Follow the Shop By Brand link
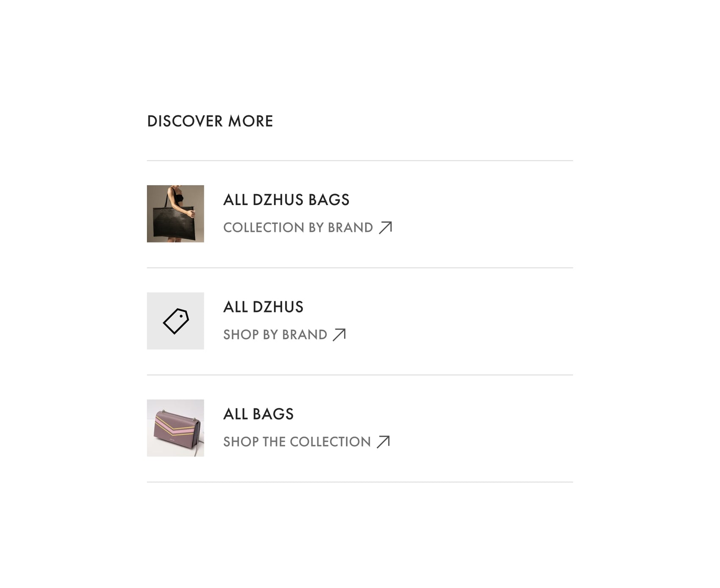Viewport: 720px width, 588px height. pos(285,335)
